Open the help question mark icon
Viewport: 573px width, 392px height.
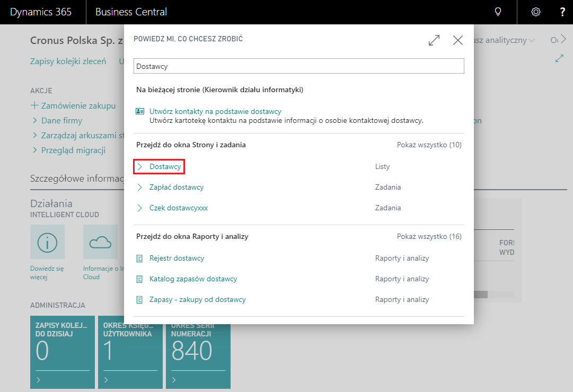(x=562, y=12)
